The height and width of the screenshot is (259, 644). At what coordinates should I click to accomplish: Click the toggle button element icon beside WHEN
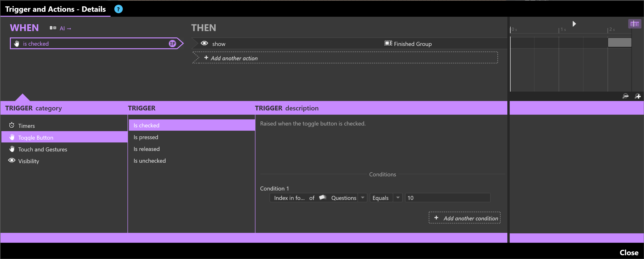(53, 28)
